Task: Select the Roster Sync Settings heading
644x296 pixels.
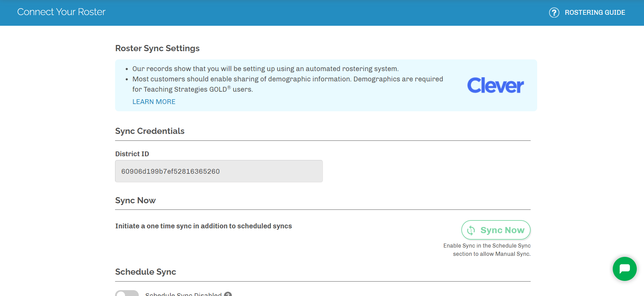Action: 157,48
